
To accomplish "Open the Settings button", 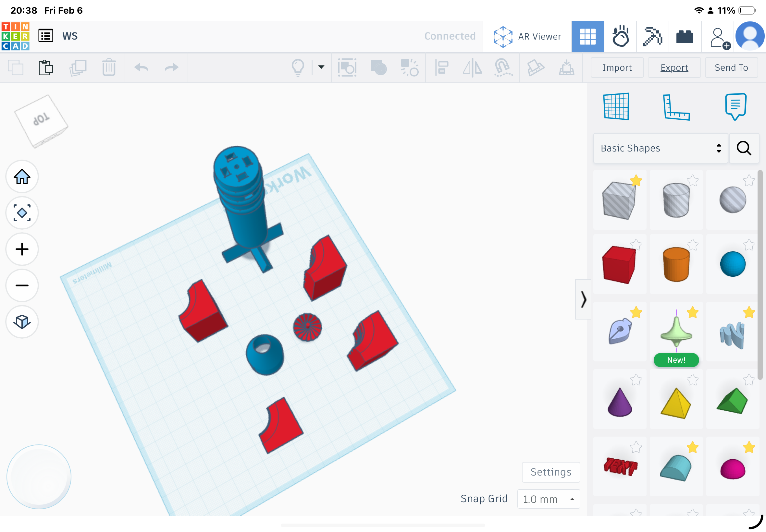I will coord(551,472).
